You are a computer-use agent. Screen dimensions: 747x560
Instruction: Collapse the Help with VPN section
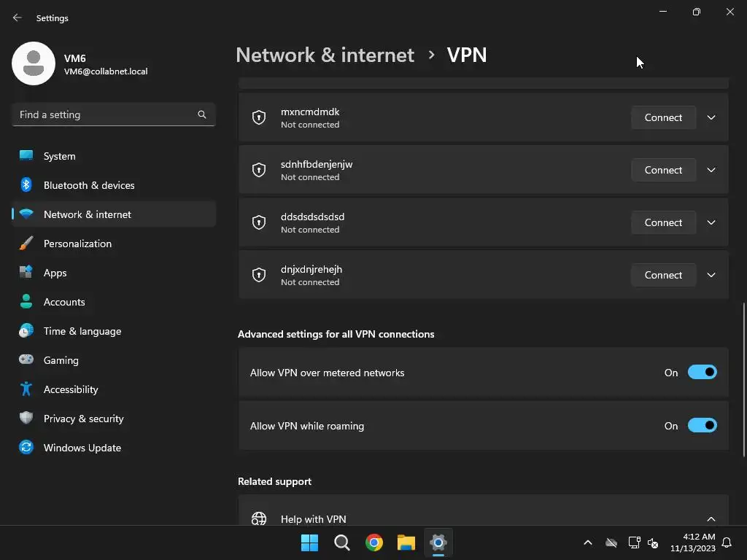click(711, 518)
